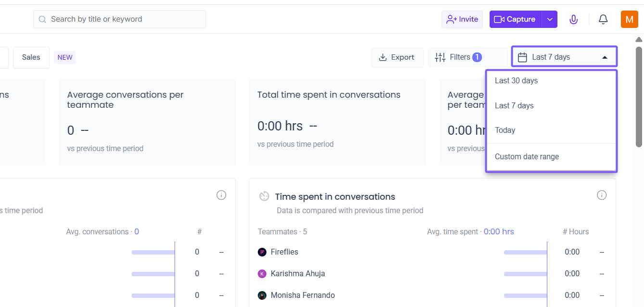
Task: Pick Custom date range option
Action: [x=527, y=156]
